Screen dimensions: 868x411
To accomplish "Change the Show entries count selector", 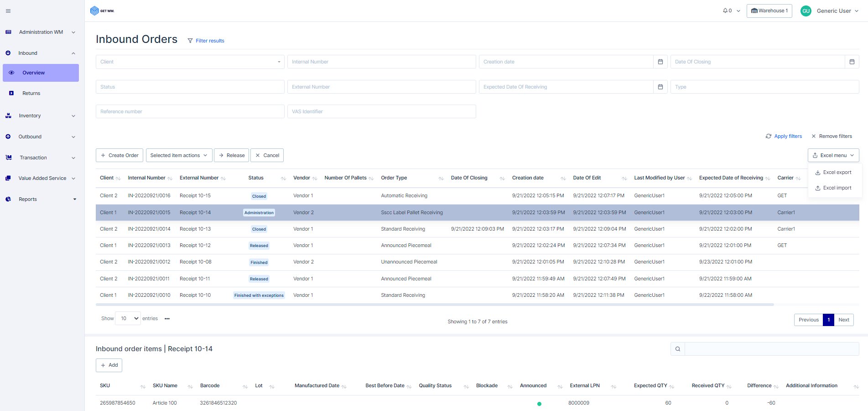I will [128, 318].
